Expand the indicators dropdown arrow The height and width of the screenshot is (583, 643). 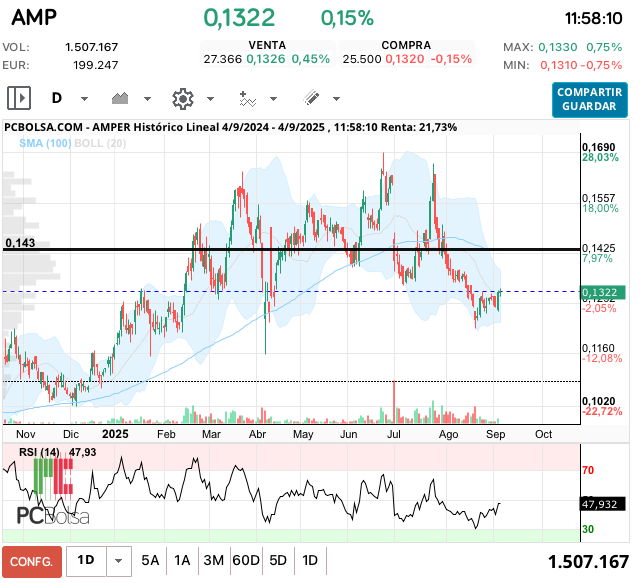pos(274,99)
